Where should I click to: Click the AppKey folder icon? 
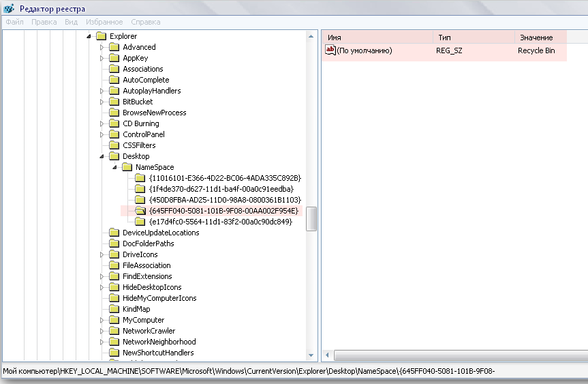coord(114,58)
